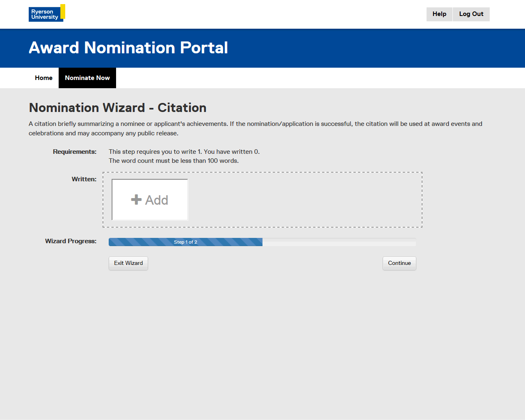
Task: Click the "Wizard Progress:" label
Action: pos(71,241)
